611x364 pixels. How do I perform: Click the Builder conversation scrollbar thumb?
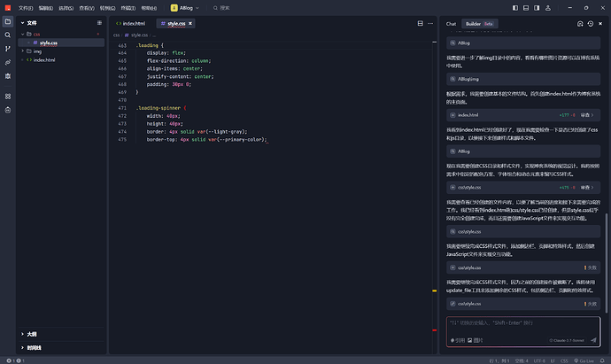pos(607,263)
